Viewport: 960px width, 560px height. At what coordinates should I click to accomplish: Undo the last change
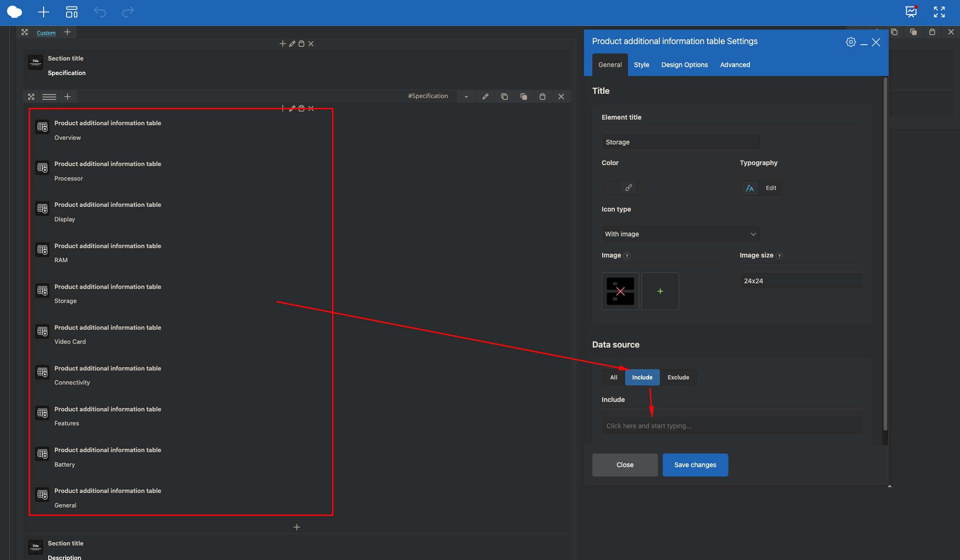click(x=100, y=12)
